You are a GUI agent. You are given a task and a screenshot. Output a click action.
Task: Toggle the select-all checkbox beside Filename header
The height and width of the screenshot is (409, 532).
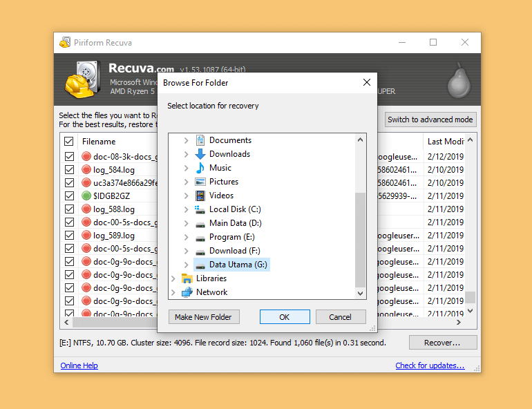click(x=69, y=141)
